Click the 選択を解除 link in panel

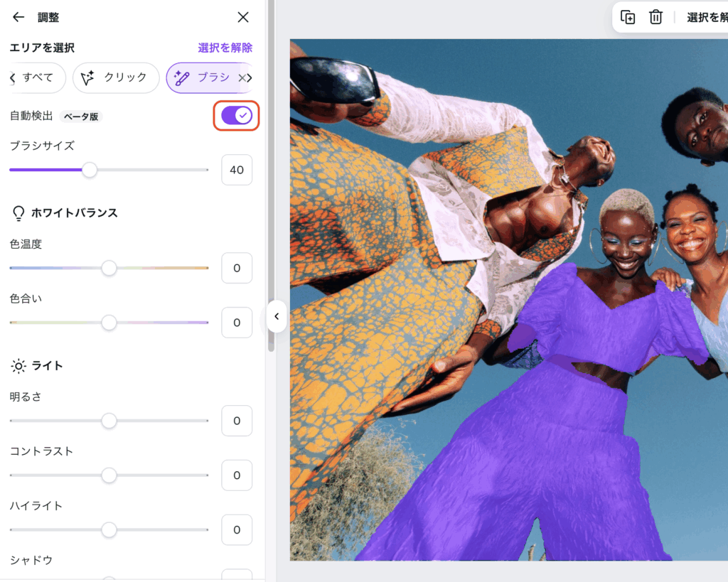point(225,48)
